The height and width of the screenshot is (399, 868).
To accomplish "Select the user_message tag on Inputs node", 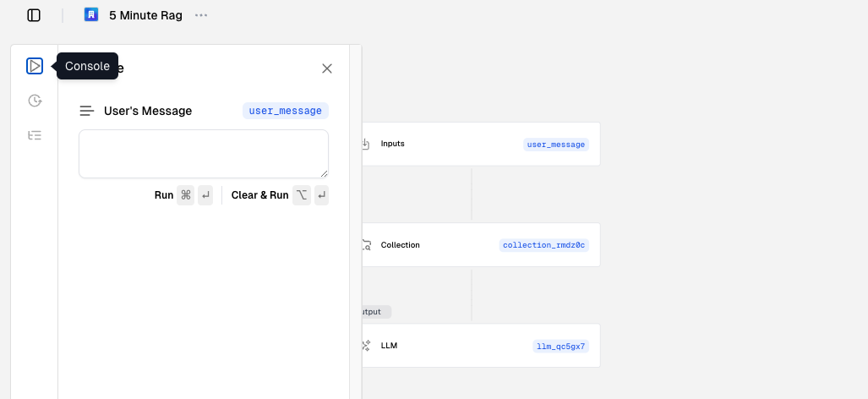I will click(x=555, y=145).
